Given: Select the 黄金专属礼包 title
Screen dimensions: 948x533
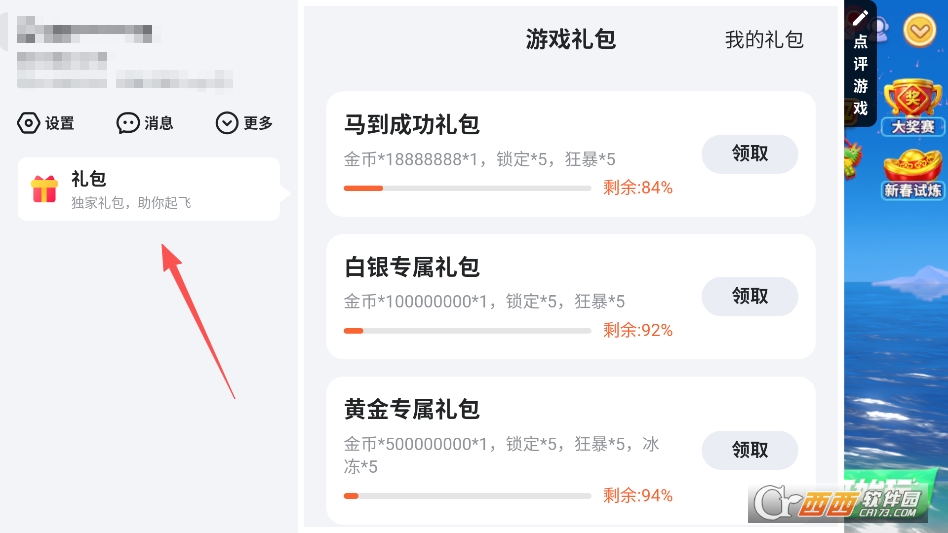Looking at the screenshot, I should tap(412, 409).
